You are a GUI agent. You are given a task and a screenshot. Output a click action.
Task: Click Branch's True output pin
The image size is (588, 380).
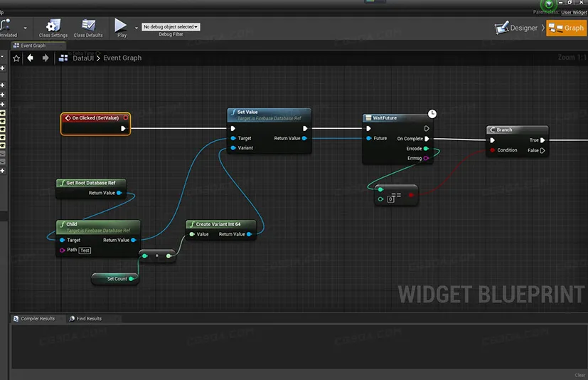coord(542,140)
